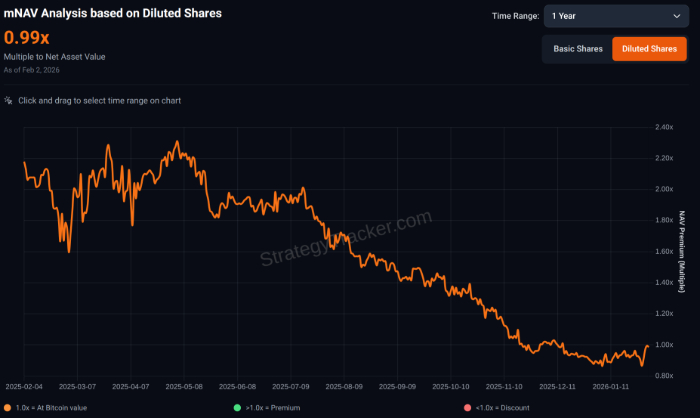Click the 2025-02-04 start date label
The height and width of the screenshot is (418, 700).
[x=23, y=384]
